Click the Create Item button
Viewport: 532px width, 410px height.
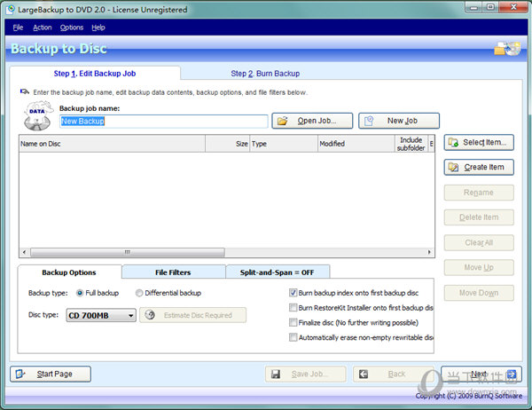[x=479, y=167]
